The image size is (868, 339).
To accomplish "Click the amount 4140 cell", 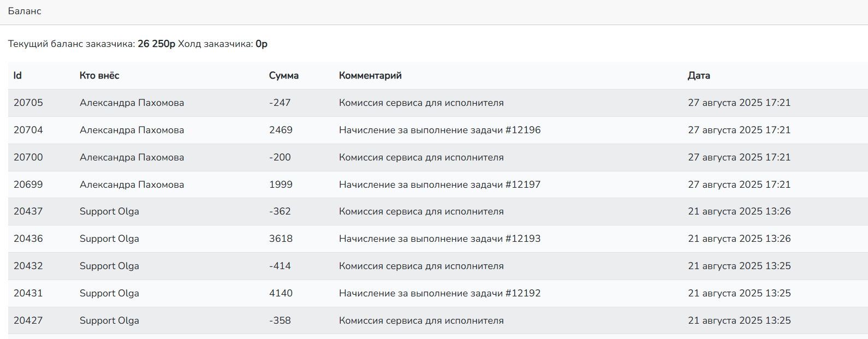I will pos(281,293).
